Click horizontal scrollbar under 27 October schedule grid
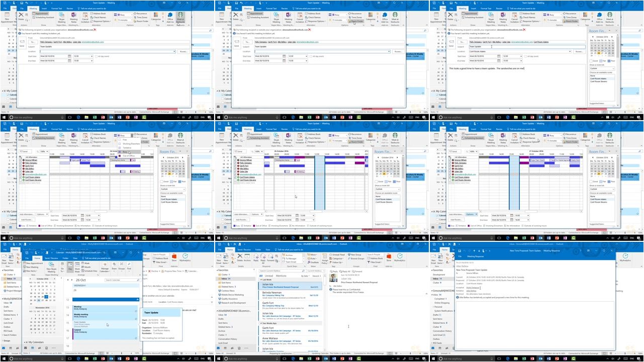 531,211
